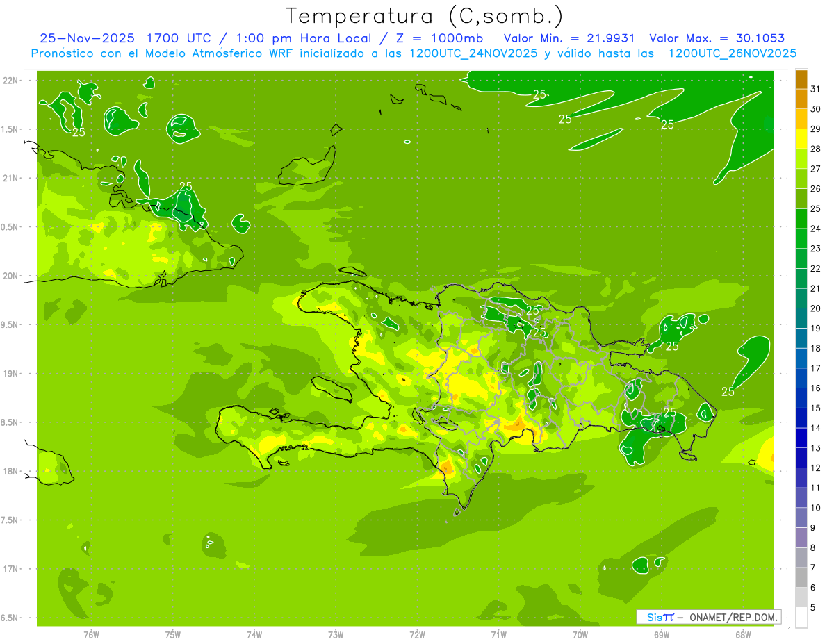Click the '17N' latitude axis label
This screenshot has height=644, width=834.
click(x=10, y=570)
